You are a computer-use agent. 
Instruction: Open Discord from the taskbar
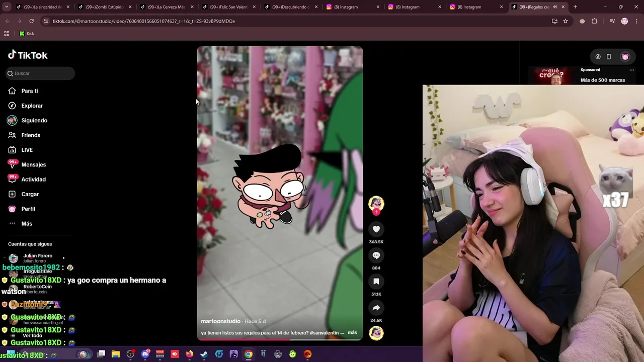(x=145, y=354)
